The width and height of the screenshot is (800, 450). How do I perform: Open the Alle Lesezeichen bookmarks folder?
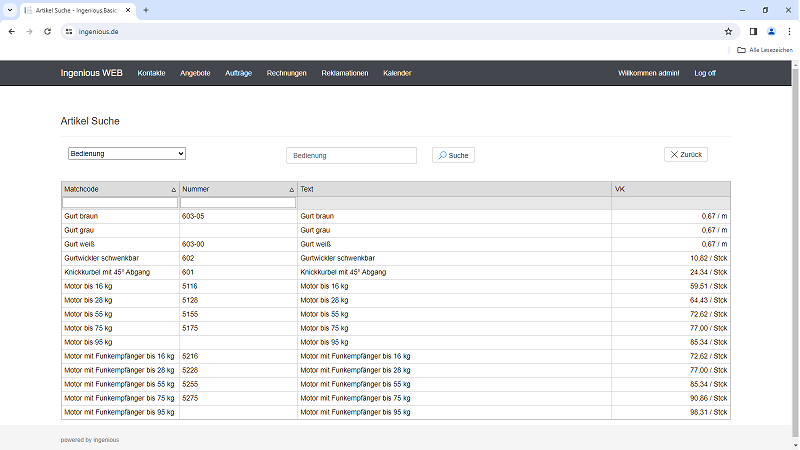(765, 50)
